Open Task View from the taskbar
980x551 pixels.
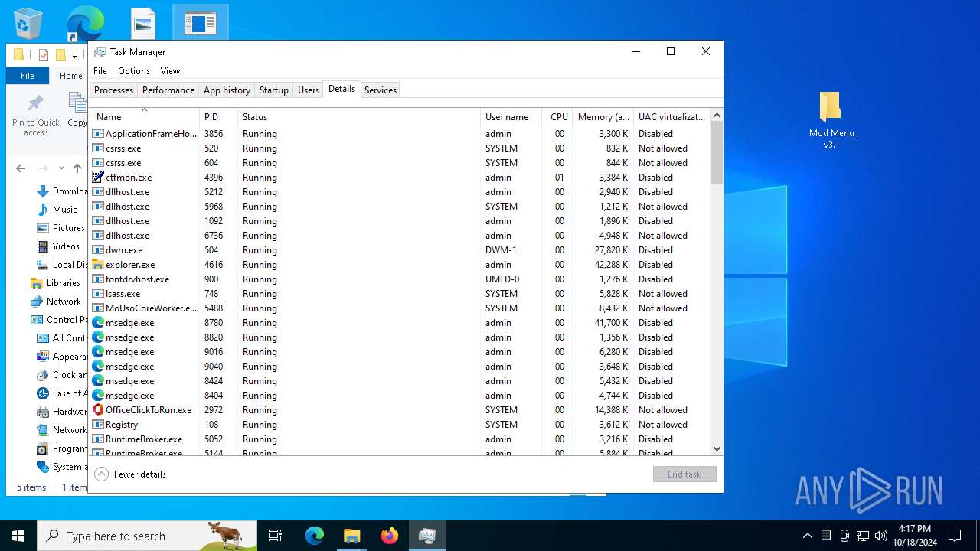tap(276, 536)
